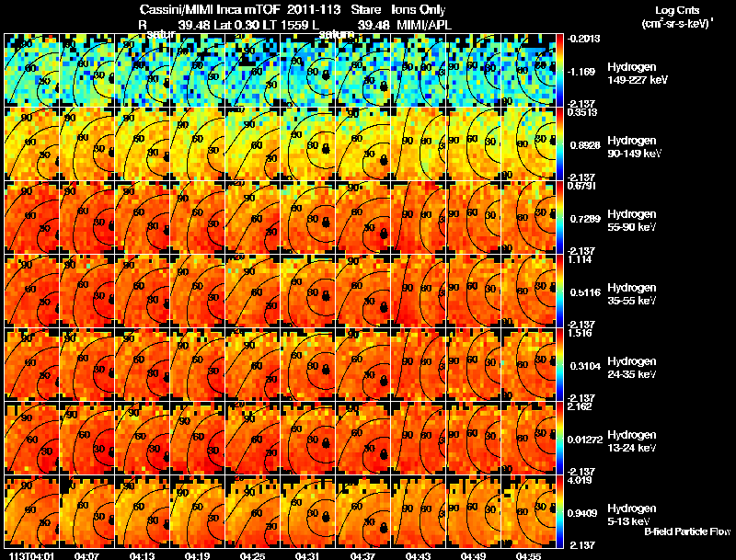Image resolution: width=736 pixels, height=560 pixels.
Task: Click the B-field Particle Flow label
Action: (x=687, y=531)
